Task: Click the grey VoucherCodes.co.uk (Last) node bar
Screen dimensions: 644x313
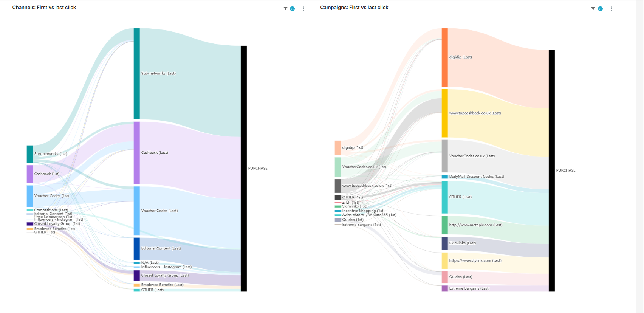Action: [x=445, y=156]
